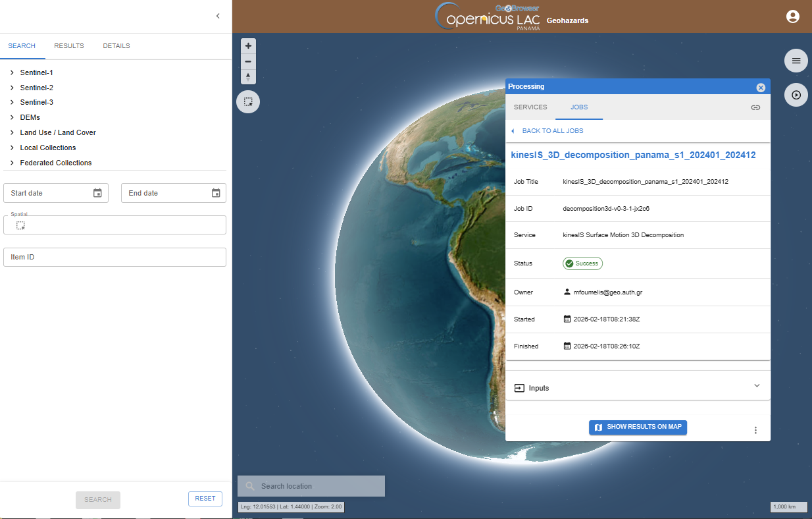Image resolution: width=812 pixels, height=519 pixels.
Task: Click the zoom out minus button
Action: coord(248,61)
